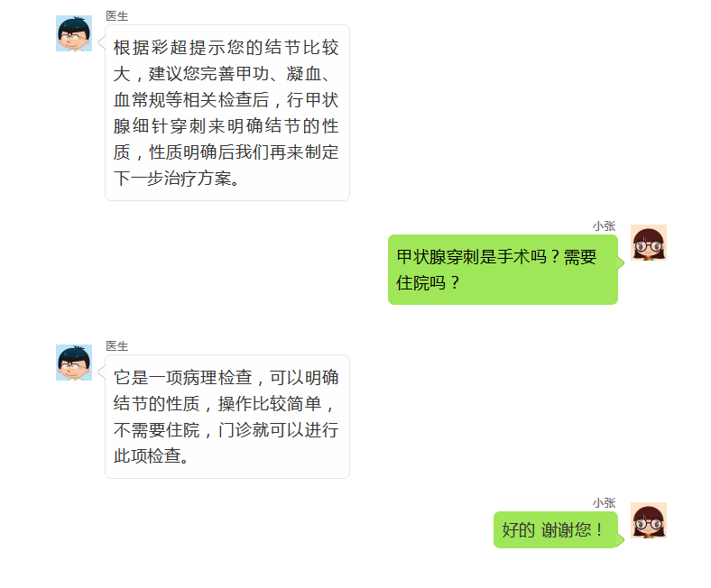Viewport: 711px width, 588px height.
Task: Open the doctor's avatar beside the first message
Action: point(74,33)
